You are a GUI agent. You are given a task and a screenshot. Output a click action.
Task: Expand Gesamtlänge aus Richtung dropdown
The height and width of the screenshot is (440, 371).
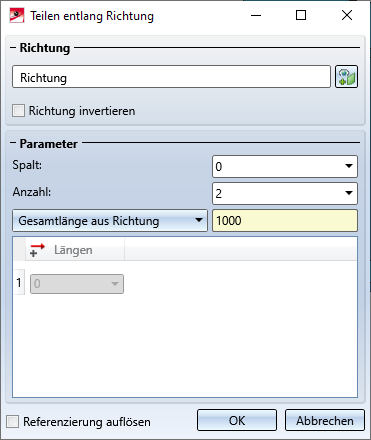pos(110,220)
